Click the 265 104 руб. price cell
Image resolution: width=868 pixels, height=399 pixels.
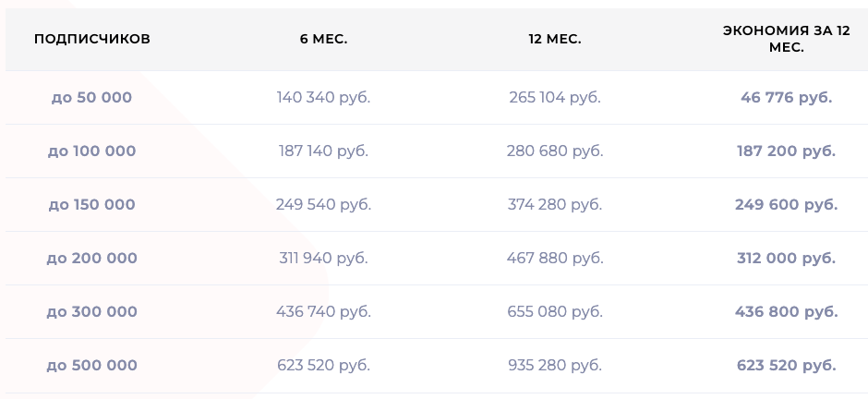click(555, 97)
